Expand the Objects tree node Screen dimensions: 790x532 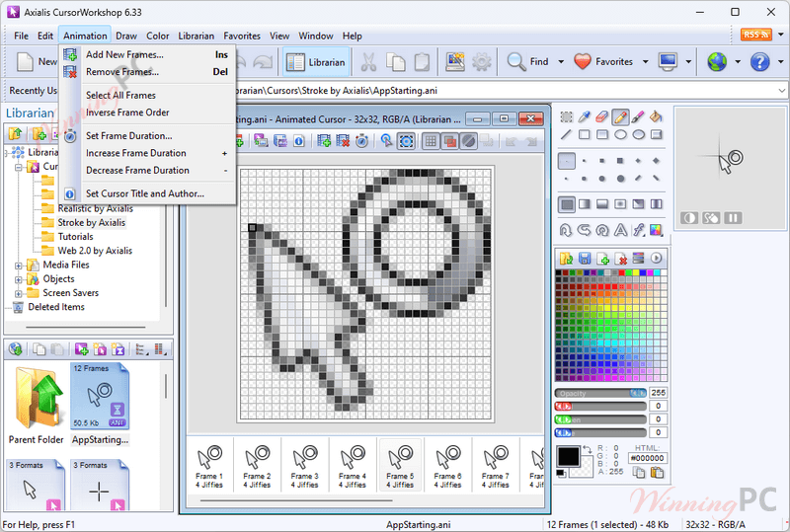[x=19, y=279]
